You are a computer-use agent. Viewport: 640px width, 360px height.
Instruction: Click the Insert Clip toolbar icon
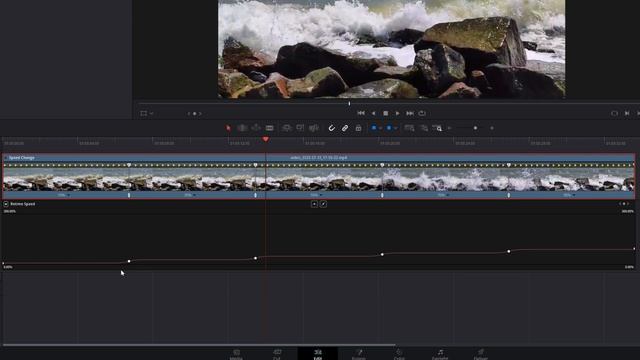(x=287, y=128)
